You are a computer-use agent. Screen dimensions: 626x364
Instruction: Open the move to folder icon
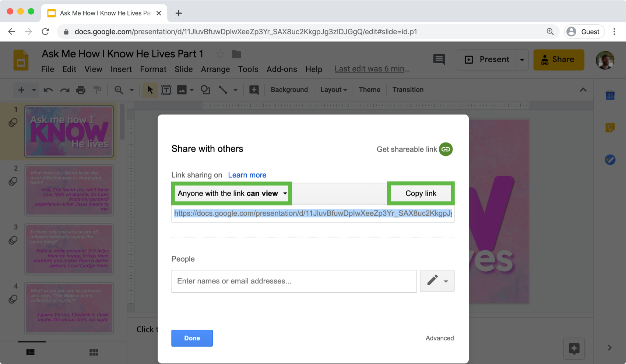(236, 54)
